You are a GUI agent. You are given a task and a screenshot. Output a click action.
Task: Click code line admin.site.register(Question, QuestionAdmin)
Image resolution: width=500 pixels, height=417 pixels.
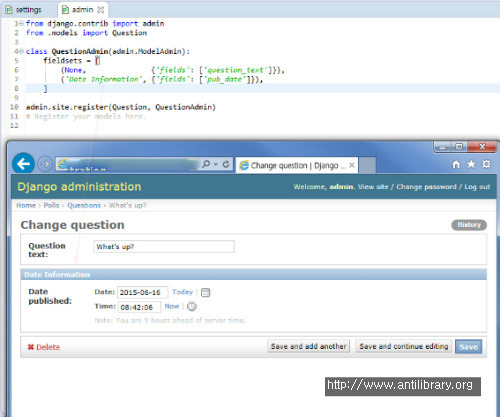click(121, 107)
